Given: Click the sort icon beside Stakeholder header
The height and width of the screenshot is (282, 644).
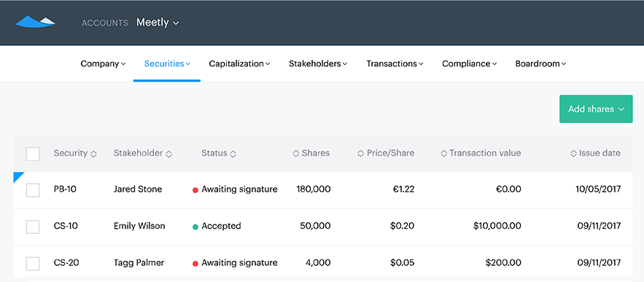Looking at the screenshot, I should (x=168, y=154).
